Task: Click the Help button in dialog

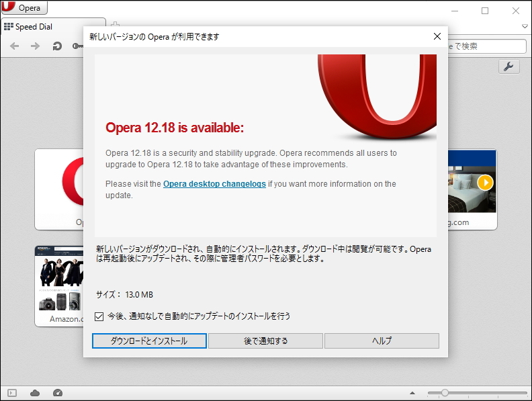Action: point(382,341)
